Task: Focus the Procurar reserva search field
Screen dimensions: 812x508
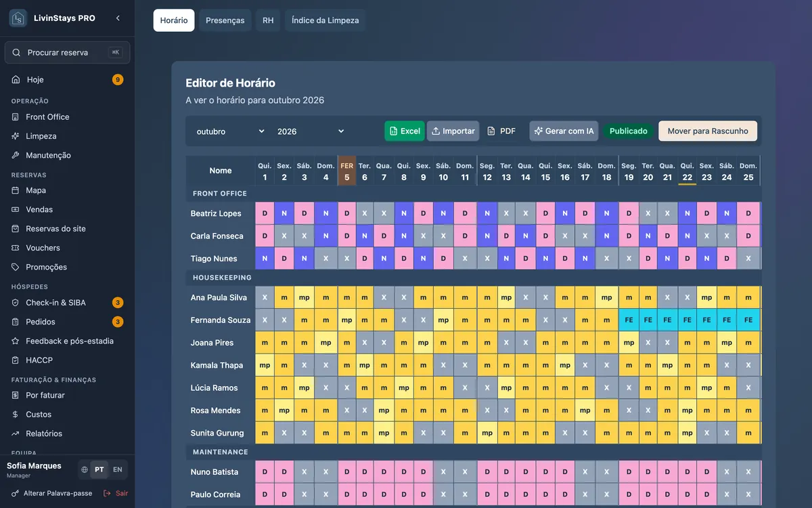Action: 67,52
